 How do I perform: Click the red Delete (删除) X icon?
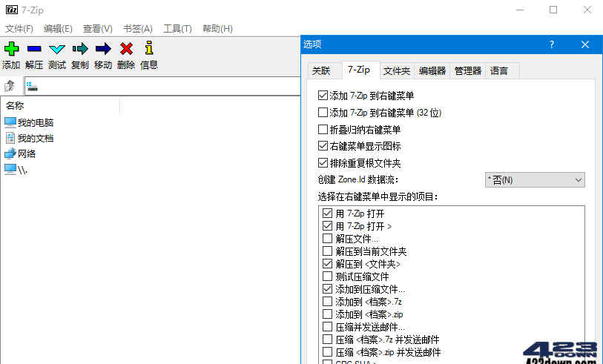click(x=126, y=49)
